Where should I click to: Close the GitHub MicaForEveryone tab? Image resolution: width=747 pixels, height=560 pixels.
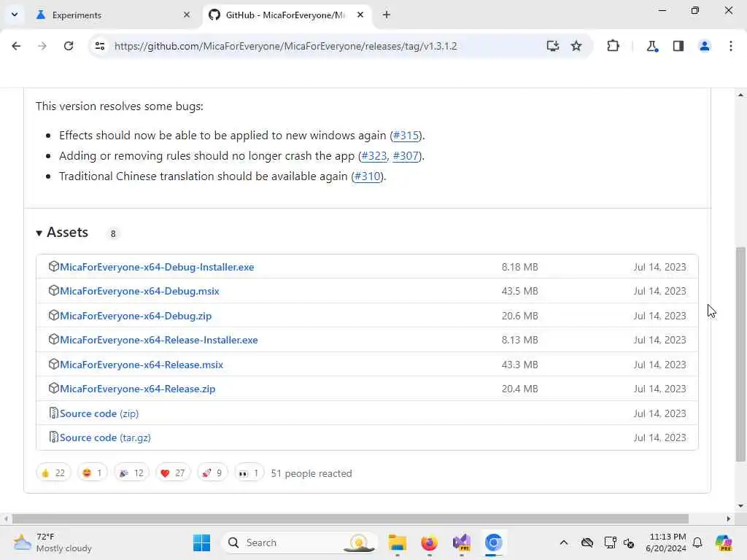point(360,15)
